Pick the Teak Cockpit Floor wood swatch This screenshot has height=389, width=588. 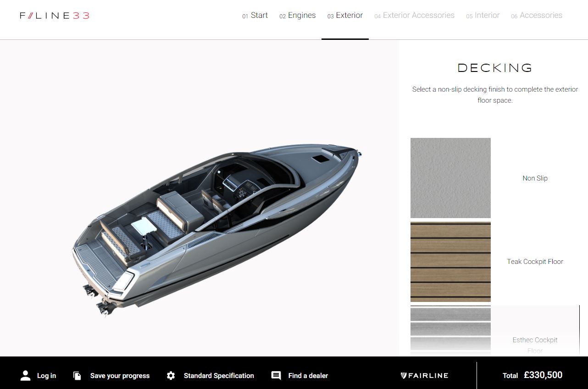pyautogui.click(x=450, y=262)
